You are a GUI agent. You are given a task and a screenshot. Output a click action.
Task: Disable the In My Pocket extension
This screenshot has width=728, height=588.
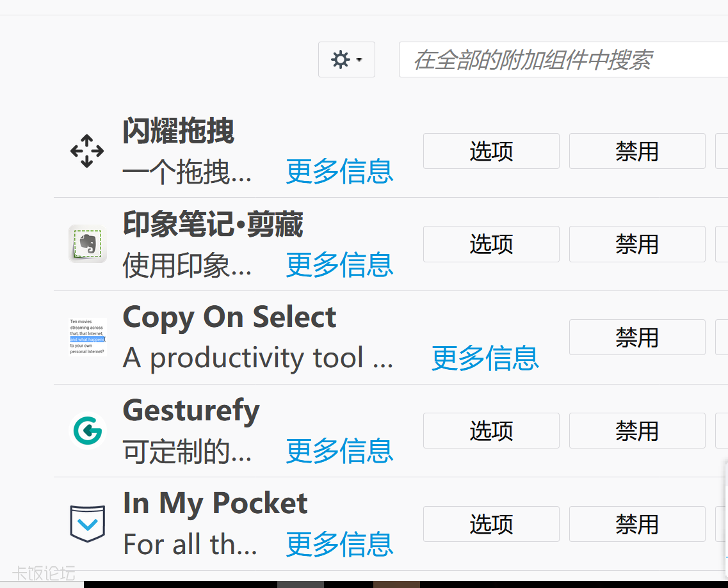[x=637, y=524]
